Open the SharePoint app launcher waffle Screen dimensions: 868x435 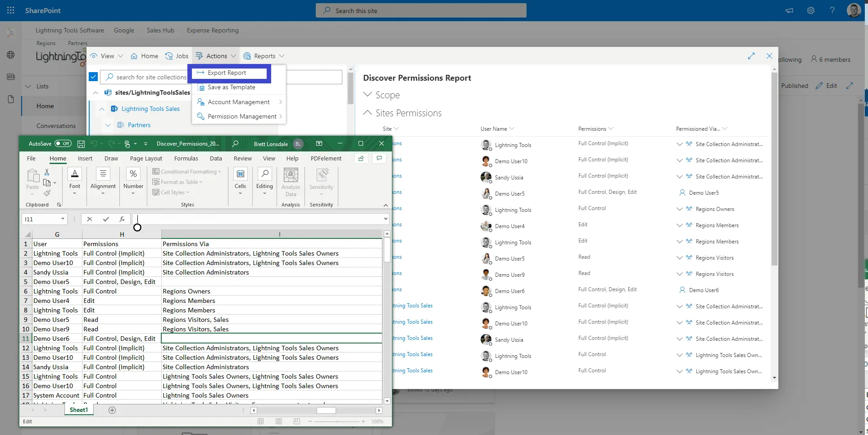(x=10, y=10)
